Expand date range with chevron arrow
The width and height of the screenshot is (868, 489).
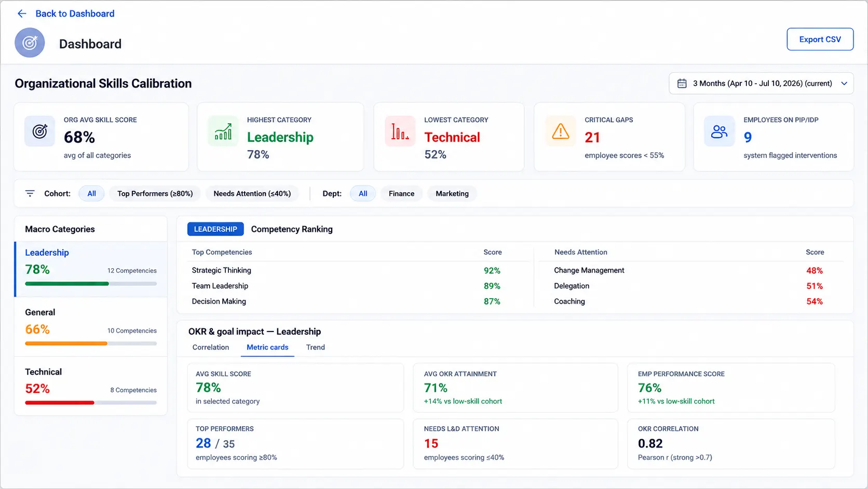click(844, 83)
